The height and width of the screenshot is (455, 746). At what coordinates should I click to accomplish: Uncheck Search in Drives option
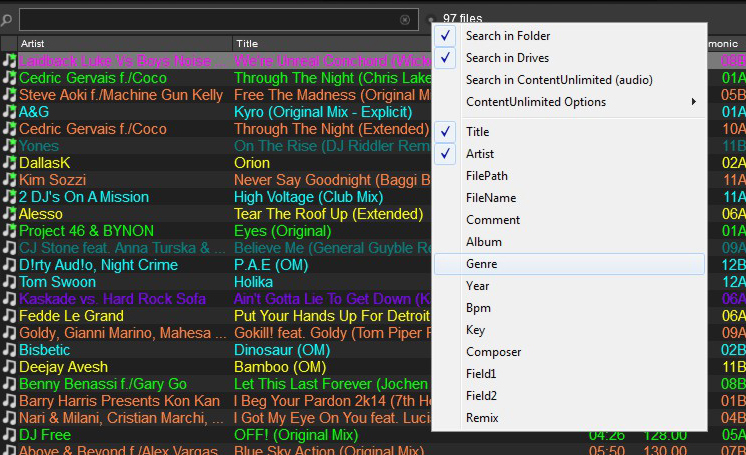click(x=507, y=58)
